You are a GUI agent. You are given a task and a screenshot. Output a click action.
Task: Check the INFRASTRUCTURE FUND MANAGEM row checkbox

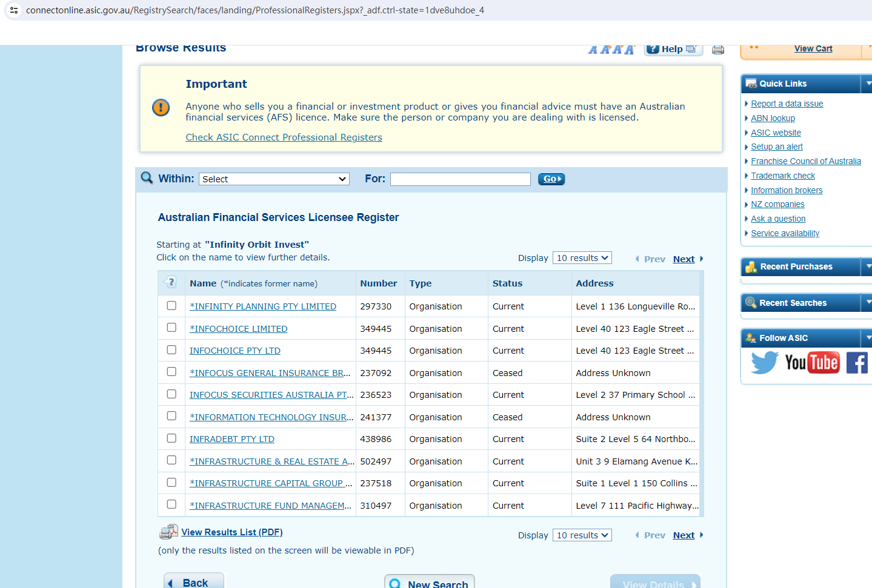pos(171,504)
